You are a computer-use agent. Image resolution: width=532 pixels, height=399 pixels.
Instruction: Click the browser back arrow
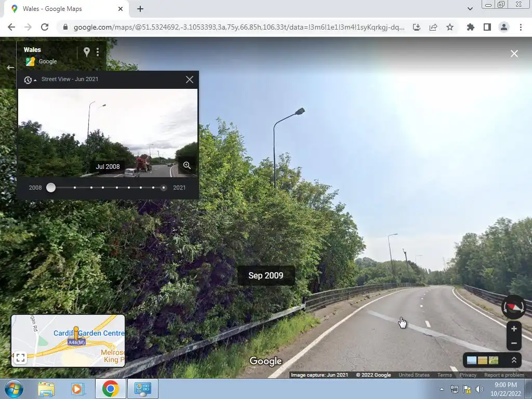pos(11,27)
